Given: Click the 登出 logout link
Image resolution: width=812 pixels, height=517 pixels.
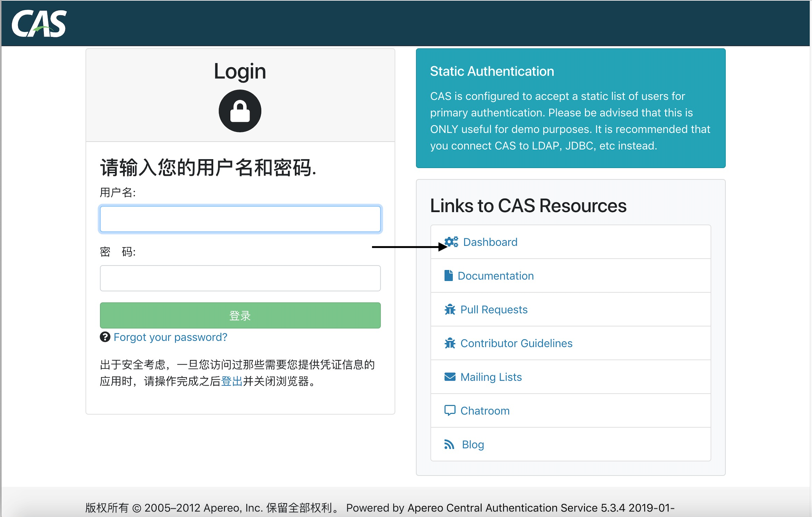Looking at the screenshot, I should (x=232, y=381).
